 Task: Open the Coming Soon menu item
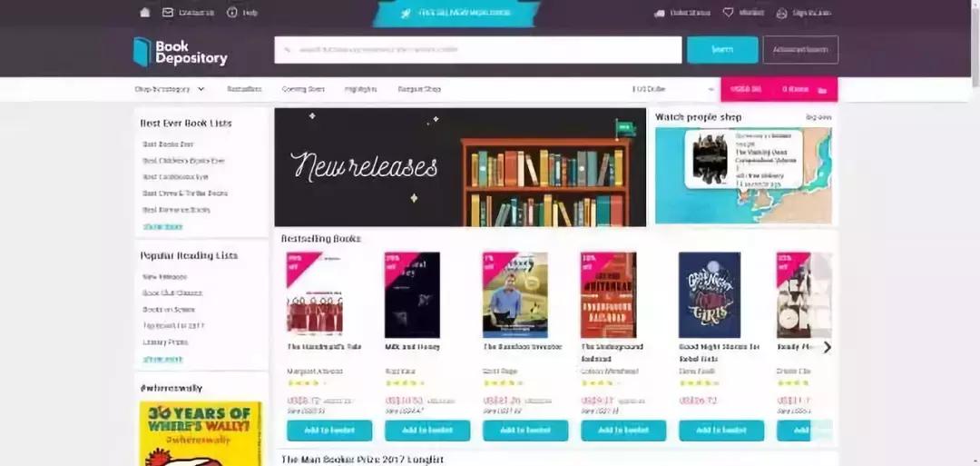pos(303,89)
